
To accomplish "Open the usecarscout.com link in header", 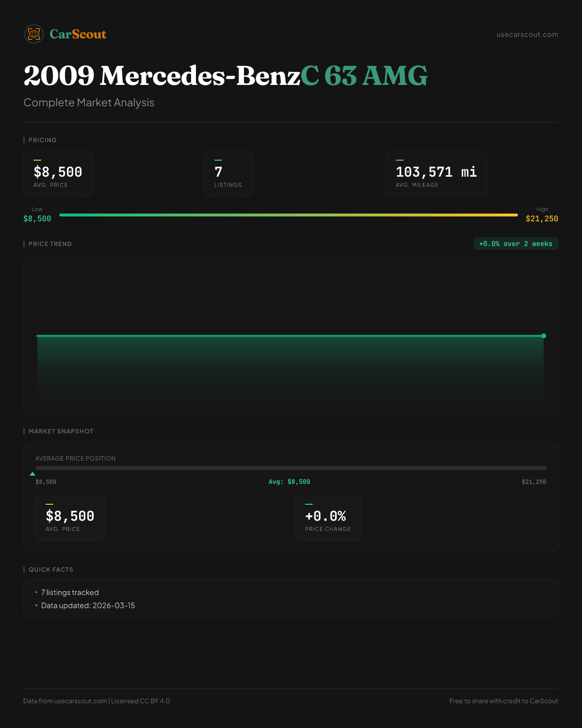I will click(x=527, y=34).
